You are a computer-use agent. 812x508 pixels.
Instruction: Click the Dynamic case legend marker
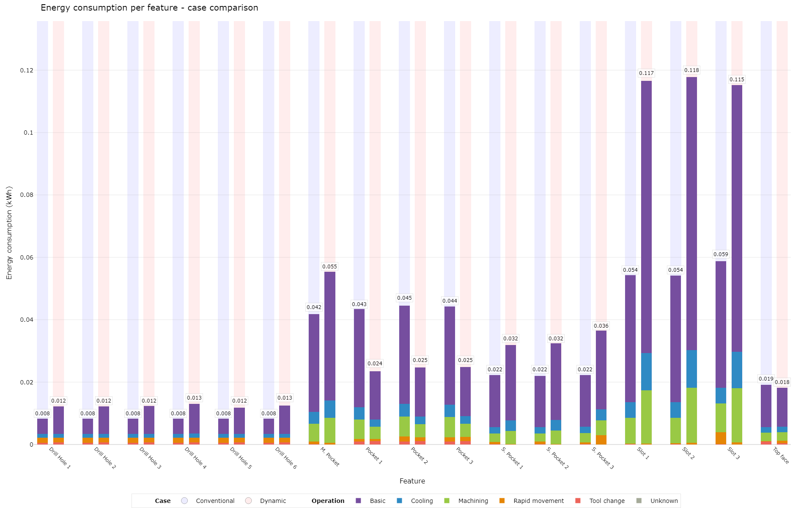(249, 501)
